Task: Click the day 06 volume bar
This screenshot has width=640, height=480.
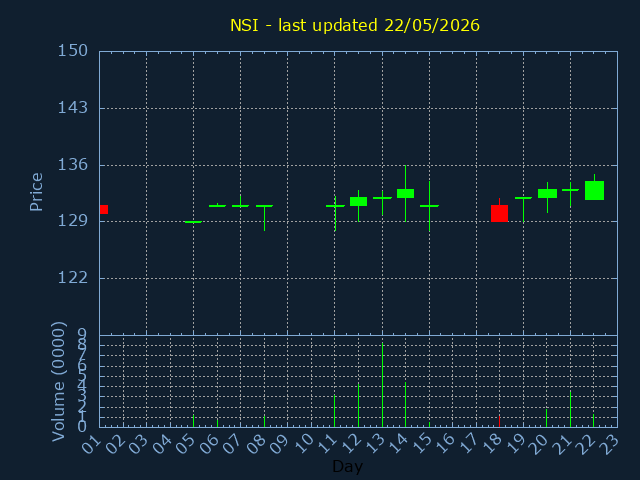Action: (x=217, y=423)
